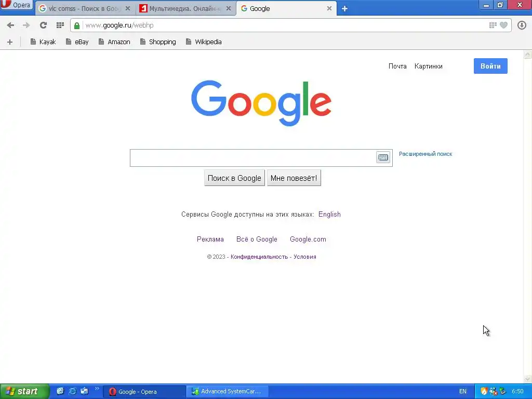
Task: Click the Google logo
Action: click(x=261, y=103)
